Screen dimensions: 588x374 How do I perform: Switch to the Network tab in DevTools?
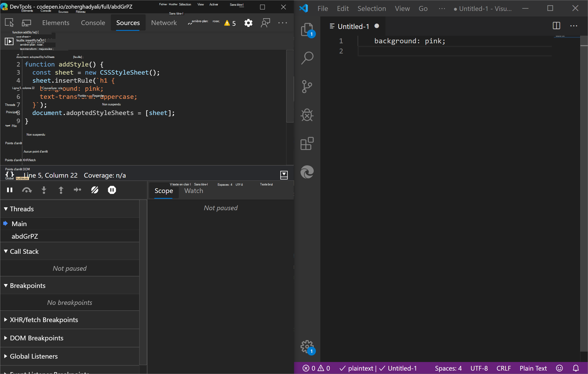click(164, 23)
